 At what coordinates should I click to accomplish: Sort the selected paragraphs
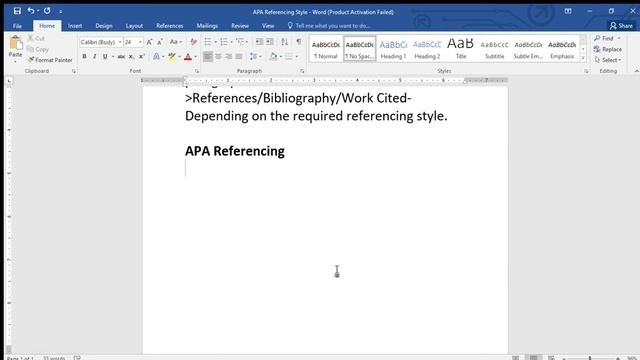pos(284,42)
